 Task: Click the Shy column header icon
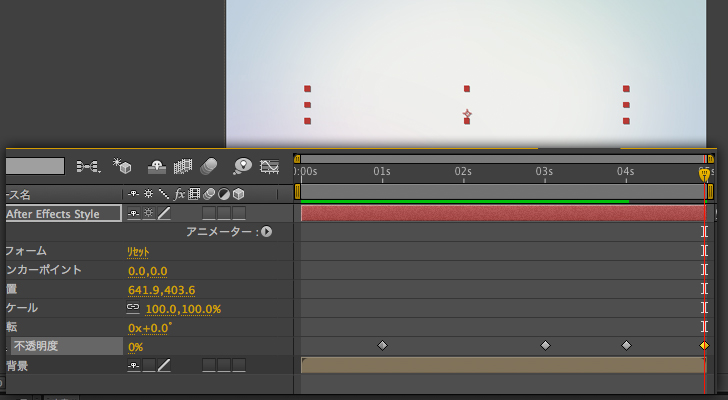(x=134, y=194)
